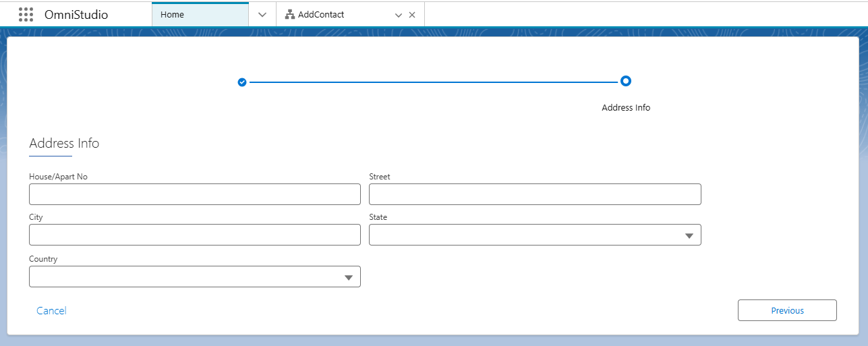Select the AddContact tab label
Image resolution: width=868 pixels, height=346 pixels.
(x=321, y=15)
